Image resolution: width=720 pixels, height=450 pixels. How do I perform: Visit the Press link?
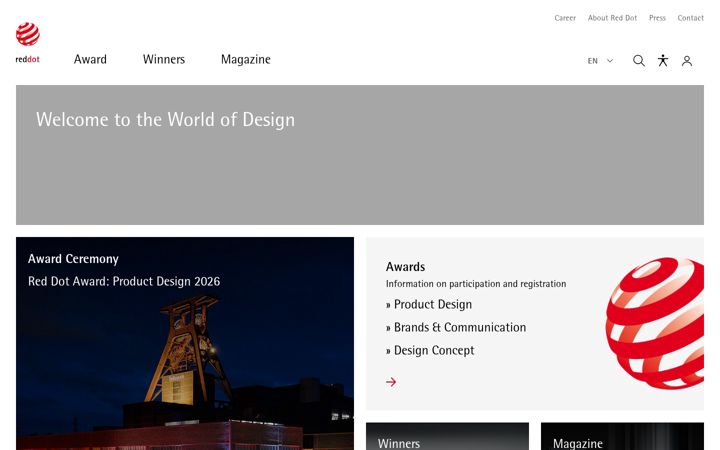657,18
